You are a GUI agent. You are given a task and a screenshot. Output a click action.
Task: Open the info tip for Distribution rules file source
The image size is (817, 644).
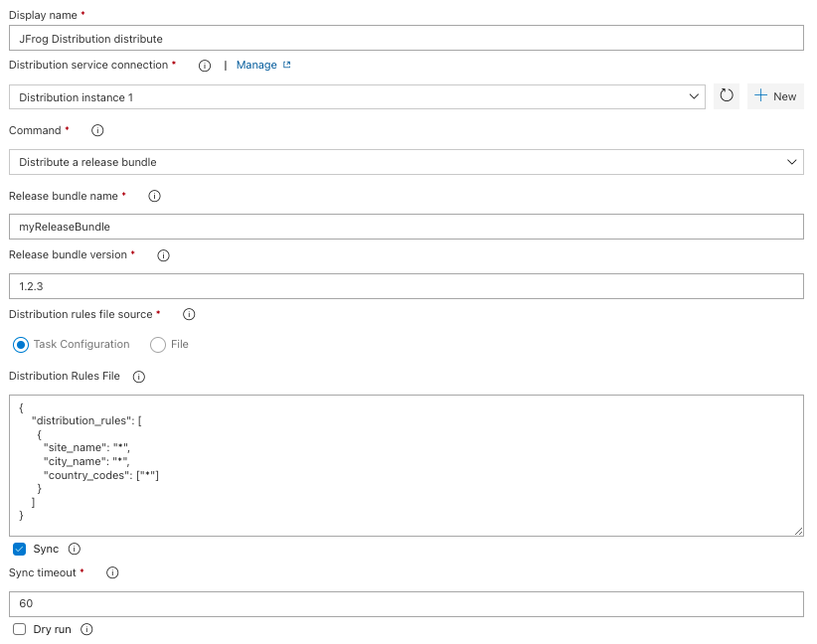pyautogui.click(x=188, y=314)
